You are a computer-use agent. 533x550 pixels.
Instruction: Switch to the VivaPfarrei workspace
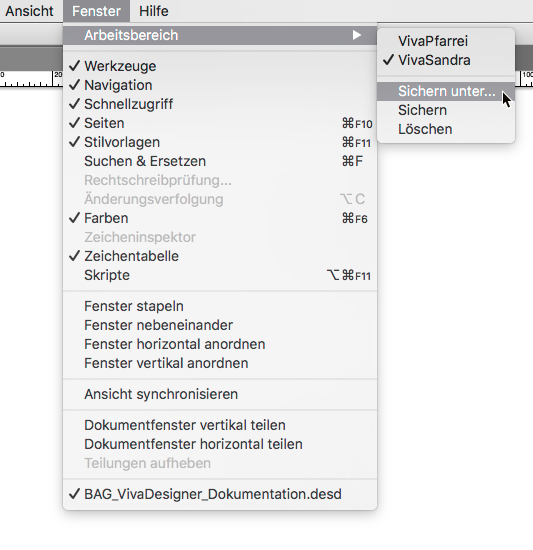point(446,41)
